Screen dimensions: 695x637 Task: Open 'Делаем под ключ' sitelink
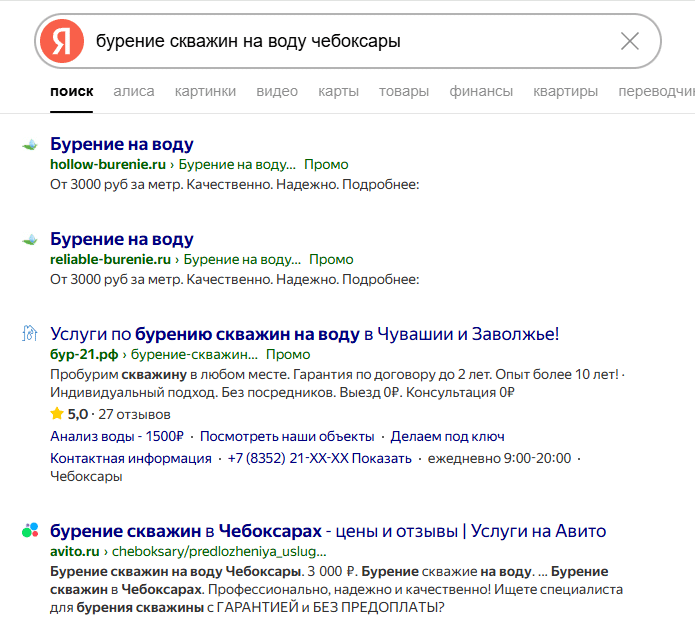[x=447, y=436]
